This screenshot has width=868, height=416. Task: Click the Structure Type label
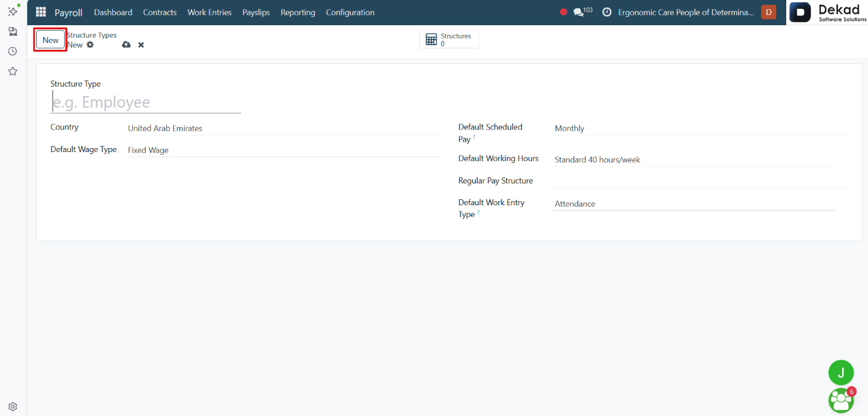(x=76, y=84)
